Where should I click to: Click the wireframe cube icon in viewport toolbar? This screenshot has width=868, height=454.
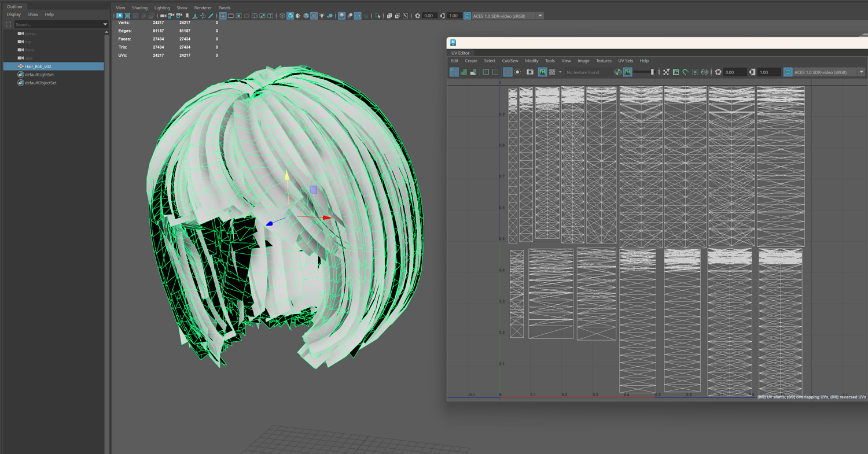[282, 16]
